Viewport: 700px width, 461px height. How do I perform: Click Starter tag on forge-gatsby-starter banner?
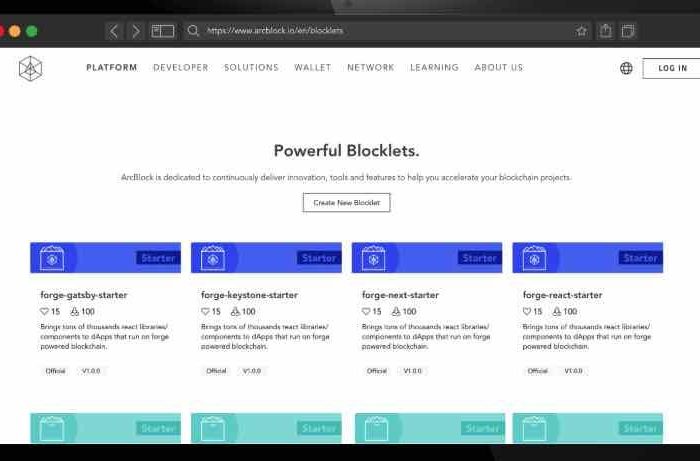point(158,258)
